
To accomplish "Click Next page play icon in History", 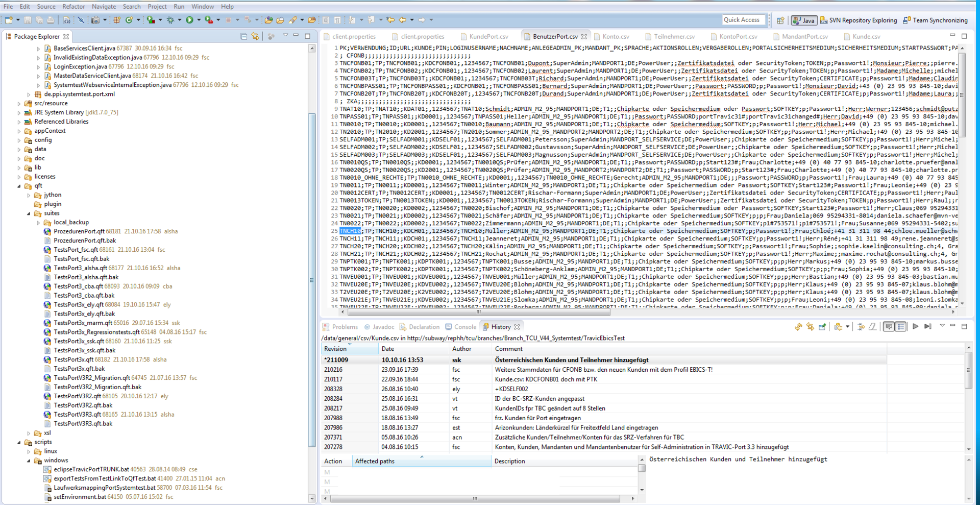I will point(916,326).
